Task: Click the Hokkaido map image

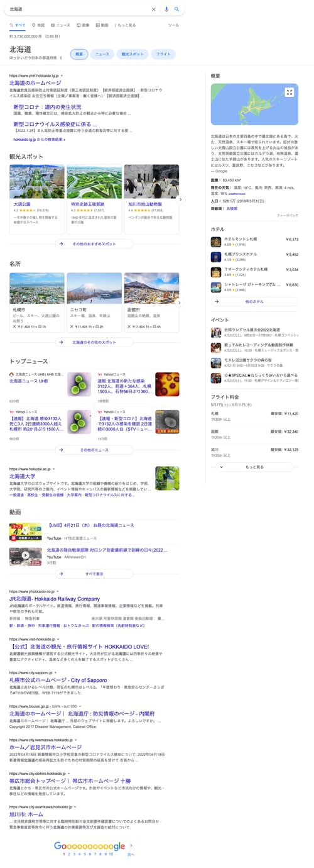Action: 254,105
